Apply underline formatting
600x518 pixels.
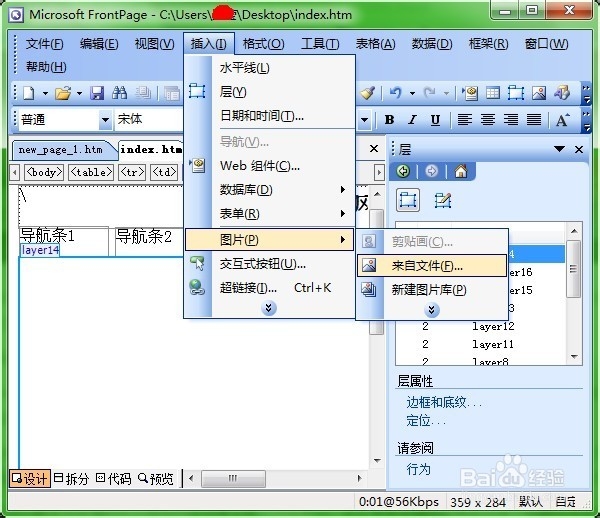(435, 120)
